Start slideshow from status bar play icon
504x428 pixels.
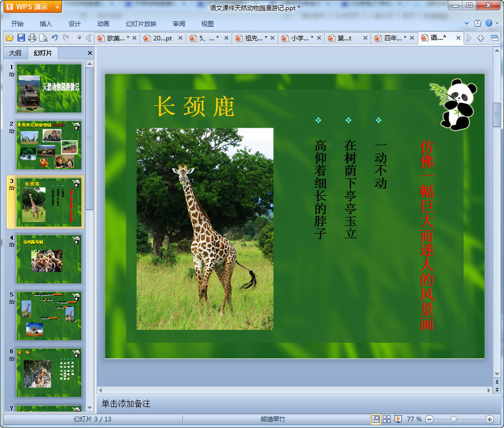point(398,419)
